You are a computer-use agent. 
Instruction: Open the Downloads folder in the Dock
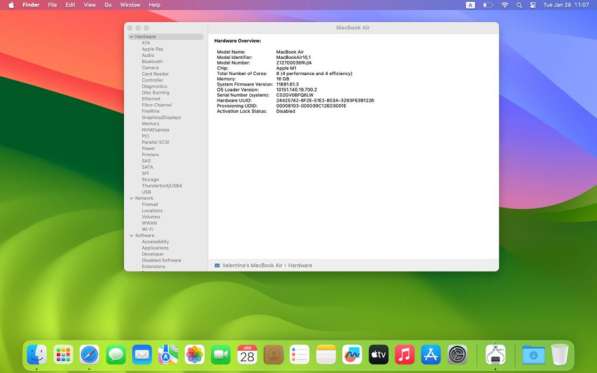533,355
